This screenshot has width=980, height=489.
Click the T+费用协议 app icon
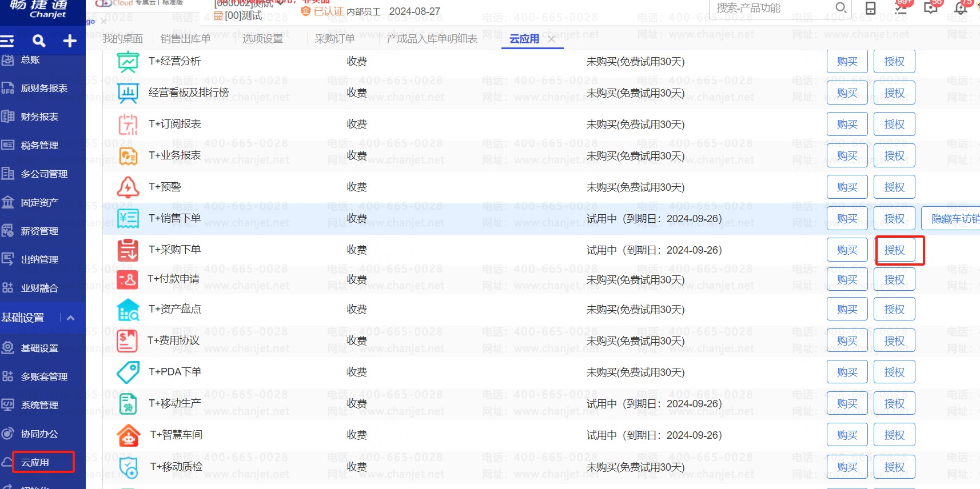click(127, 341)
